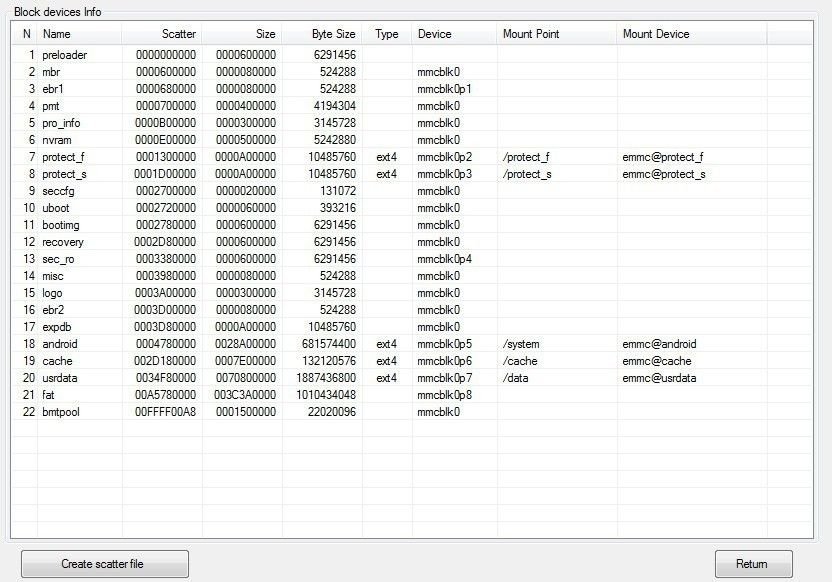Click byte size 681574400
Image resolution: width=832 pixels, height=582 pixels.
329,344
